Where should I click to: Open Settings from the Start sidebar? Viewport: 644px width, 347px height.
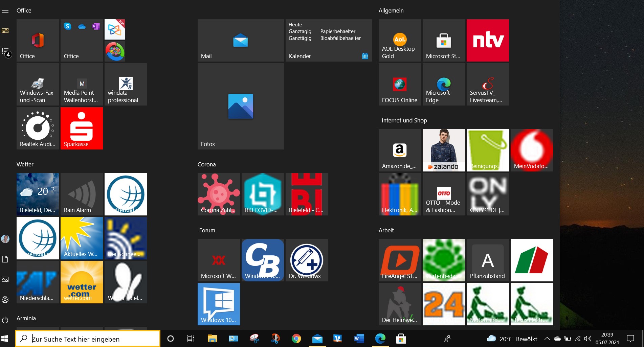[x=5, y=300]
